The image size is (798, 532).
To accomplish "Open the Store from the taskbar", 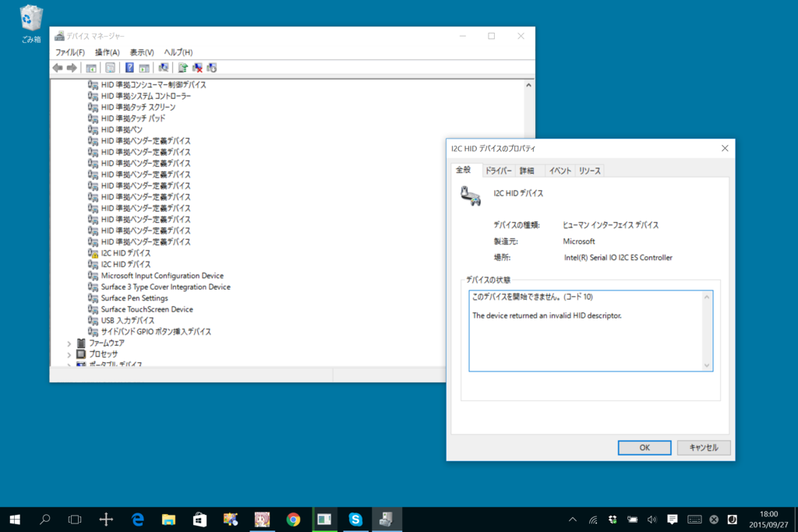I will pyautogui.click(x=199, y=520).
